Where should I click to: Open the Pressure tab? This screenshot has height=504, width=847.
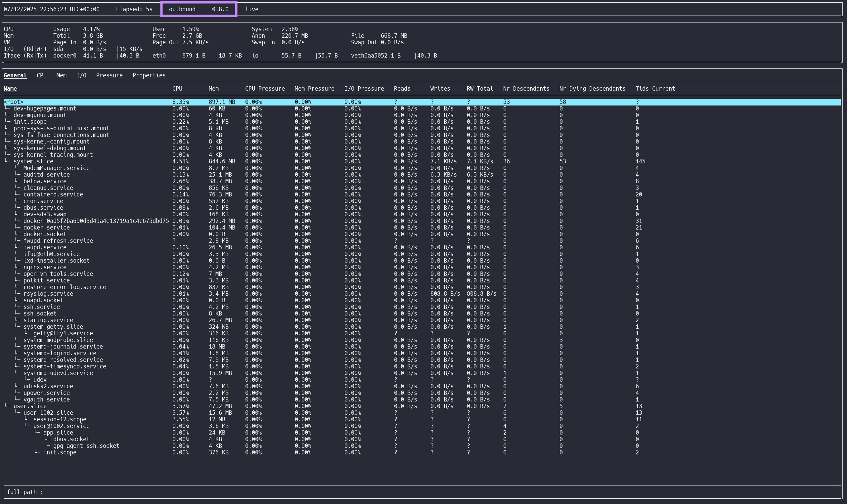tap(109, 75)
